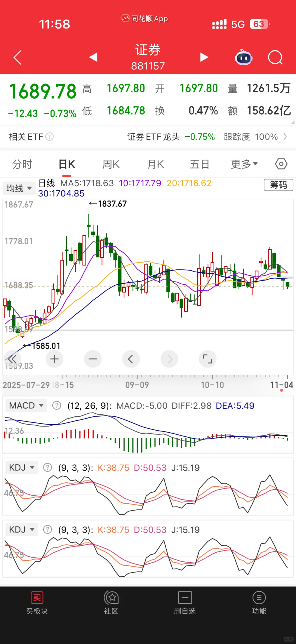This screenshot has width=296, height=644.
Task: Tap double-left arrow chart scroll button
Action: pyautogui.click(x=12, y=359)
